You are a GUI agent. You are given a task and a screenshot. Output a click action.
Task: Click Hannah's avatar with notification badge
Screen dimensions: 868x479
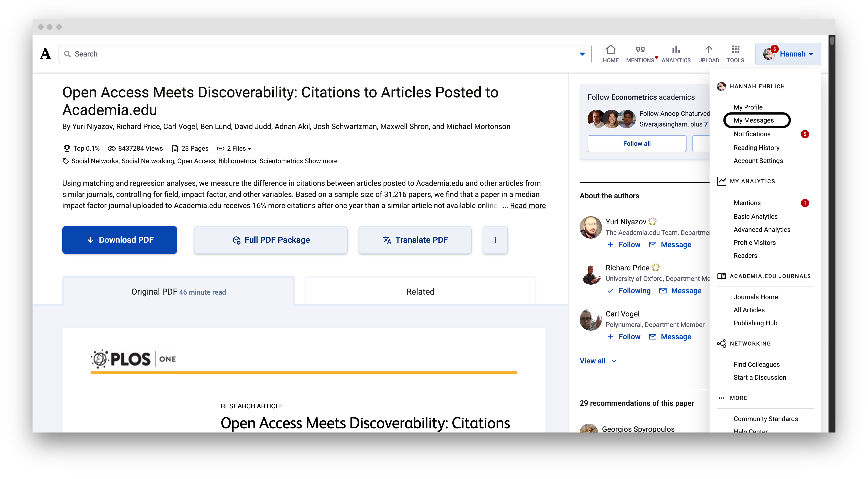click(769, 54)
